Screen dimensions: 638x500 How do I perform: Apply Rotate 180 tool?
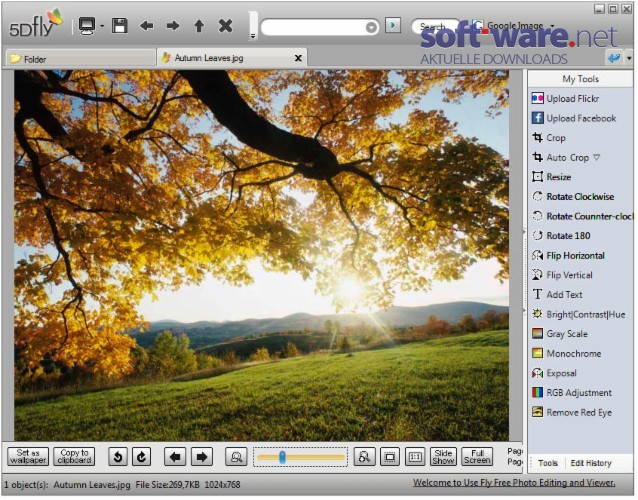coord(561,236)
